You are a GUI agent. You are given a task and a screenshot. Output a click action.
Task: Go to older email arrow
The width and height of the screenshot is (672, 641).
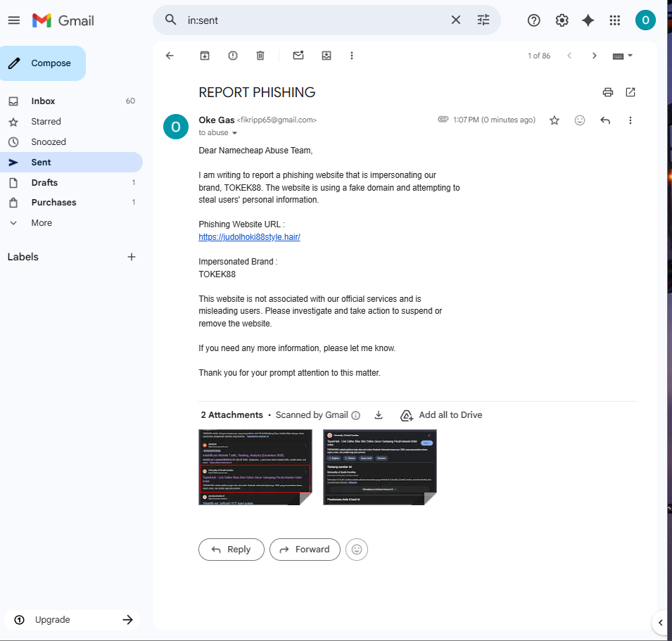594,56
